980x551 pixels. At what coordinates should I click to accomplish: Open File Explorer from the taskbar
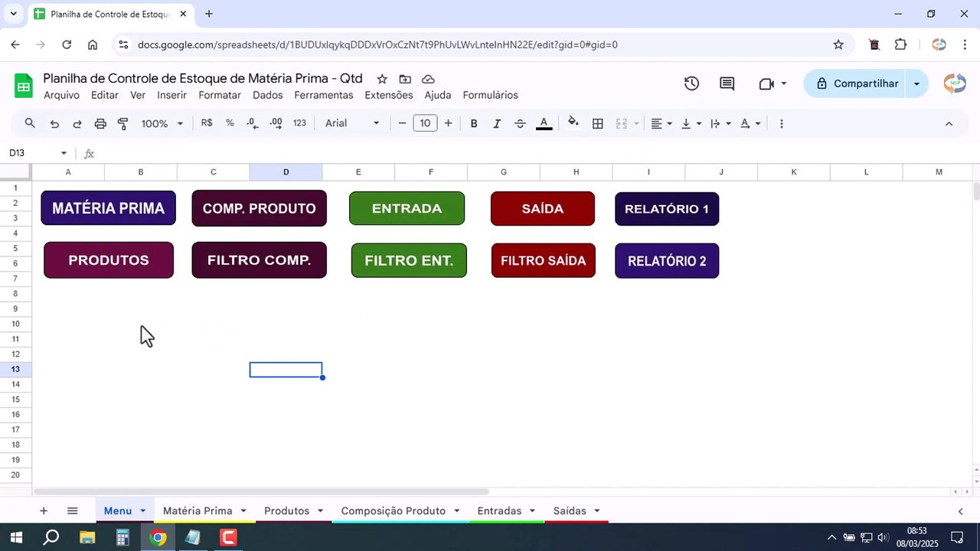pyautogui.click(x=87, y=538)
